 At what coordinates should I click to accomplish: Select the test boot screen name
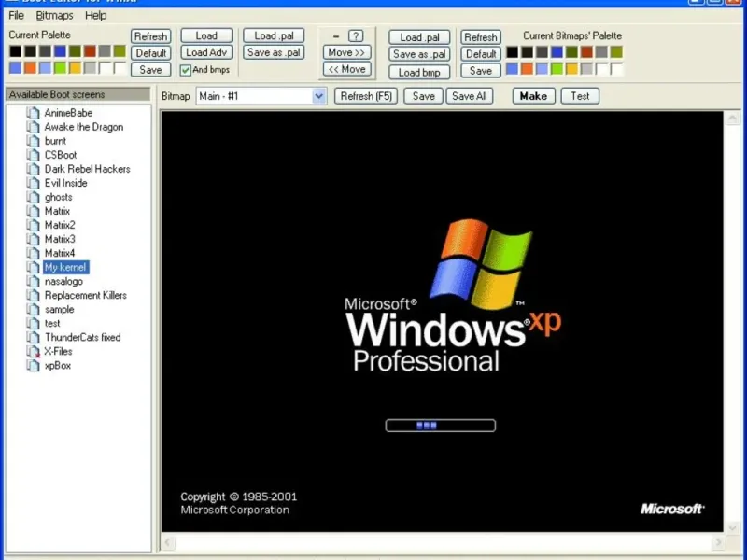coord(52,323)
